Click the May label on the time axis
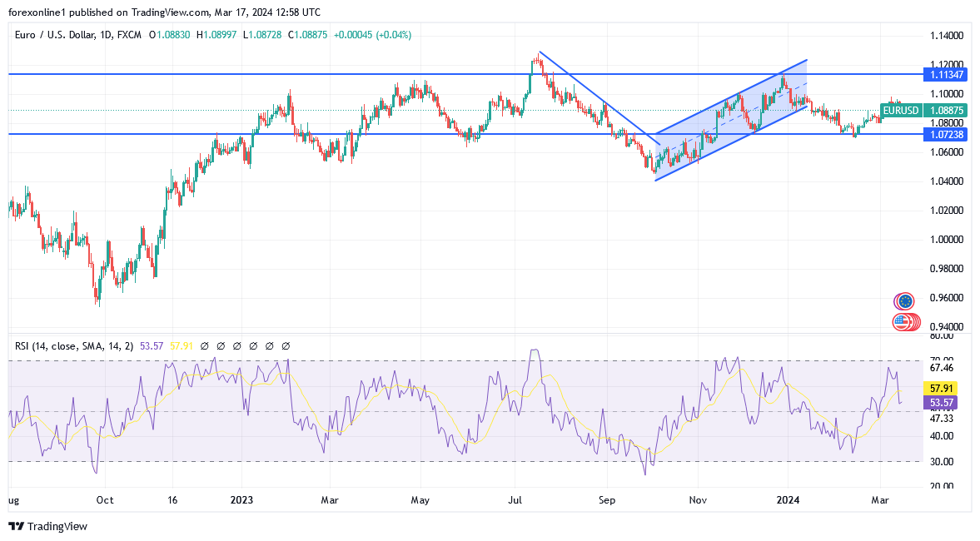This screenshot has height=541, width=980. pos(420,499)
